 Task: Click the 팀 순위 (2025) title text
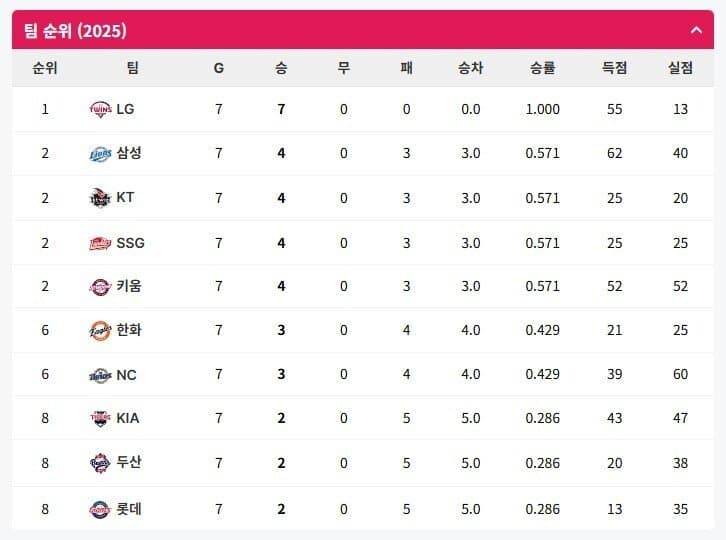pos(75,31)
